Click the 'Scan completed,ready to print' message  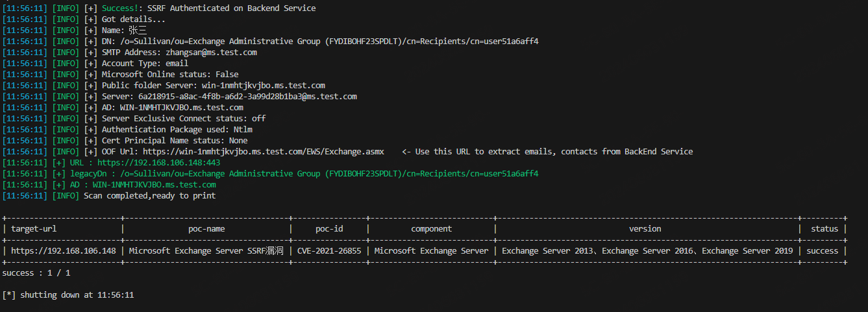tap(149, 196)
